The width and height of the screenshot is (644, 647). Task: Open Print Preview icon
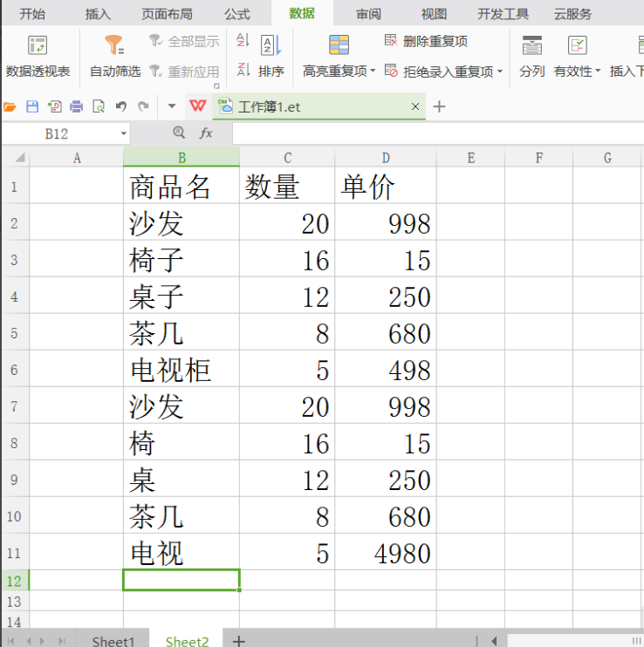[x=99, y=107]
